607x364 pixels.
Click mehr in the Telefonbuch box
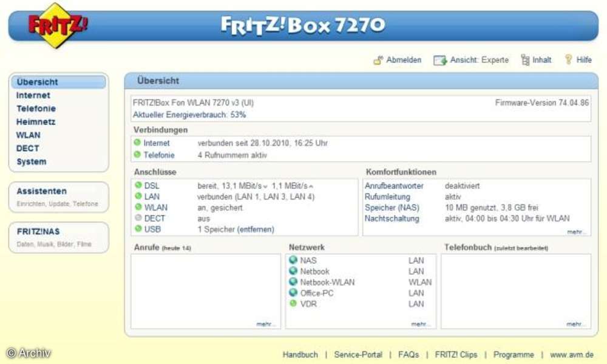point(575,324)
